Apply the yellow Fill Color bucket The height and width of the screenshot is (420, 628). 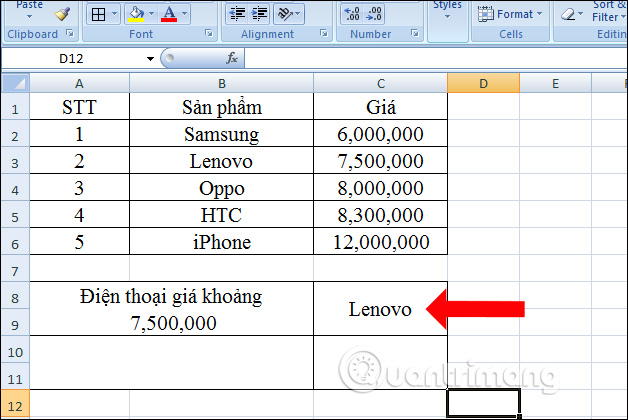click(x=136, y=14)
